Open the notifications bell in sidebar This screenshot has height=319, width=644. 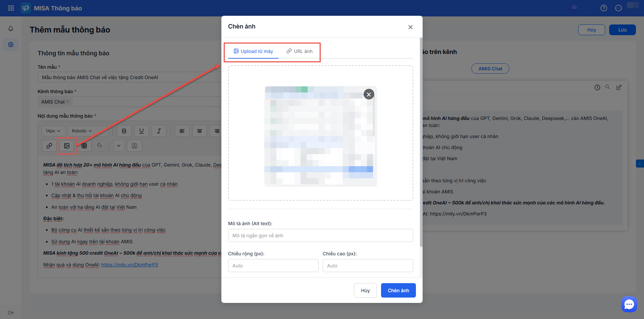[x=11, y=29]
